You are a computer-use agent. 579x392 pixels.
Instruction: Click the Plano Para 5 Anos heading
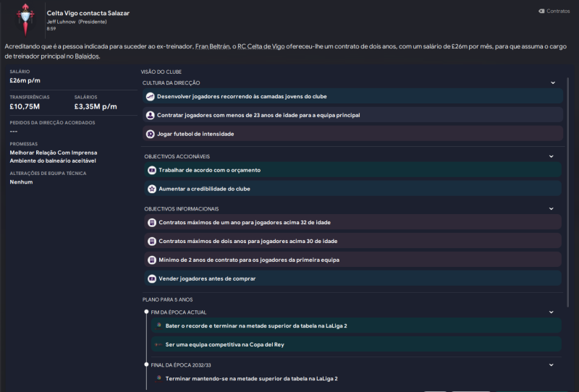(168, 299)
